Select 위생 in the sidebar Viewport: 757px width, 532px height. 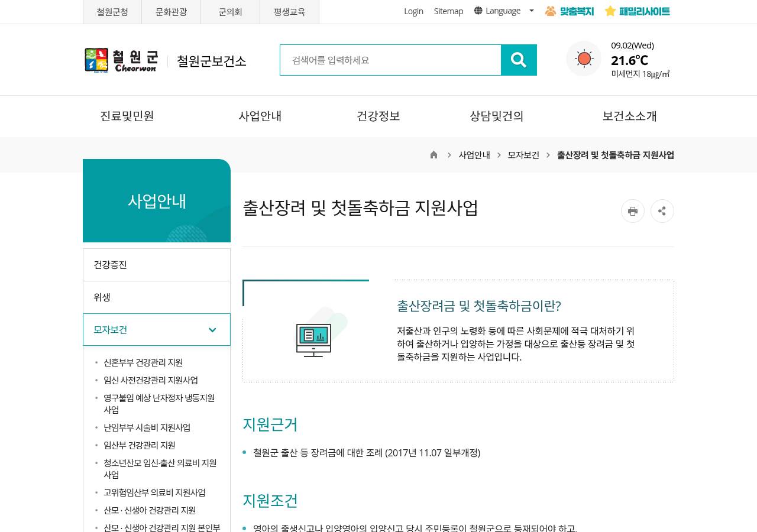(157, 297)
